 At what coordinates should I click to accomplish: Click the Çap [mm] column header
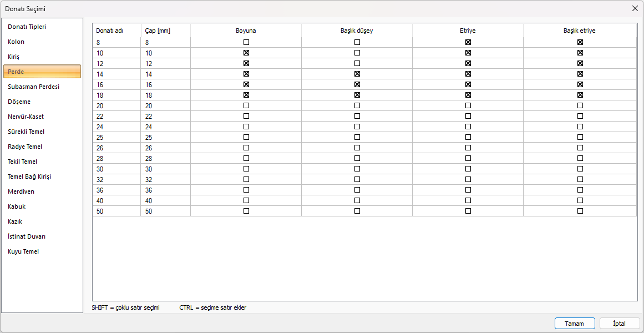click(158, 31)
